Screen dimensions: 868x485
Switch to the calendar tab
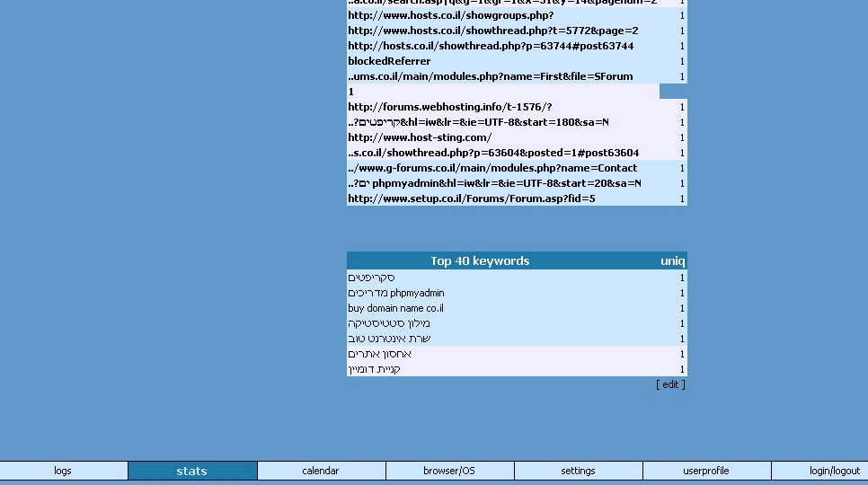pyautogui.click(x=321, y=471)
